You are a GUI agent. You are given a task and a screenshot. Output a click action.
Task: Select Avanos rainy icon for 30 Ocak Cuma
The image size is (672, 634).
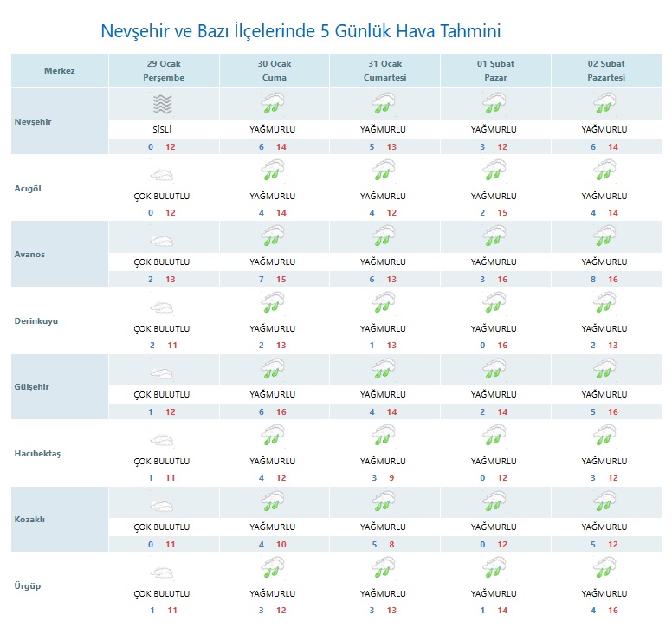[273, 237]
